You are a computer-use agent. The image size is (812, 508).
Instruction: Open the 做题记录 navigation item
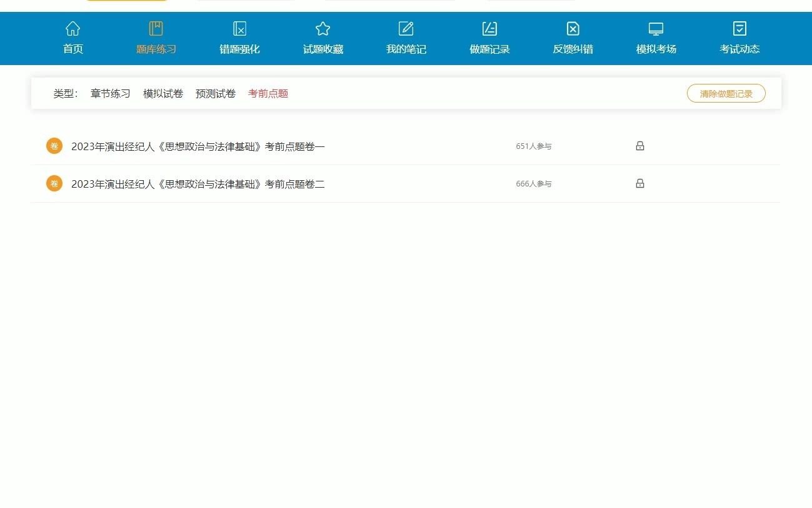click(x=489, y=49)
